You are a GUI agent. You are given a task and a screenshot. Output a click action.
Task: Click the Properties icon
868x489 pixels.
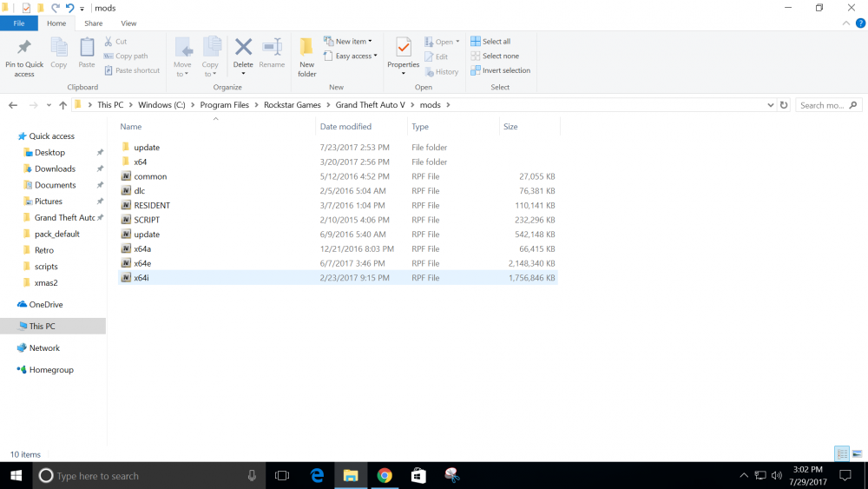pos(403,48)
